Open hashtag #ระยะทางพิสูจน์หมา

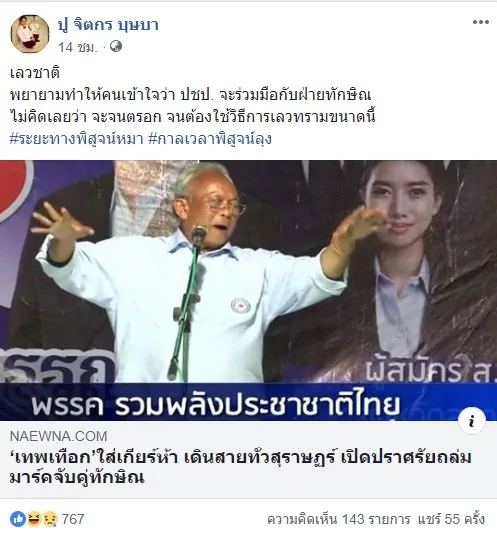(x=76, y=139)
